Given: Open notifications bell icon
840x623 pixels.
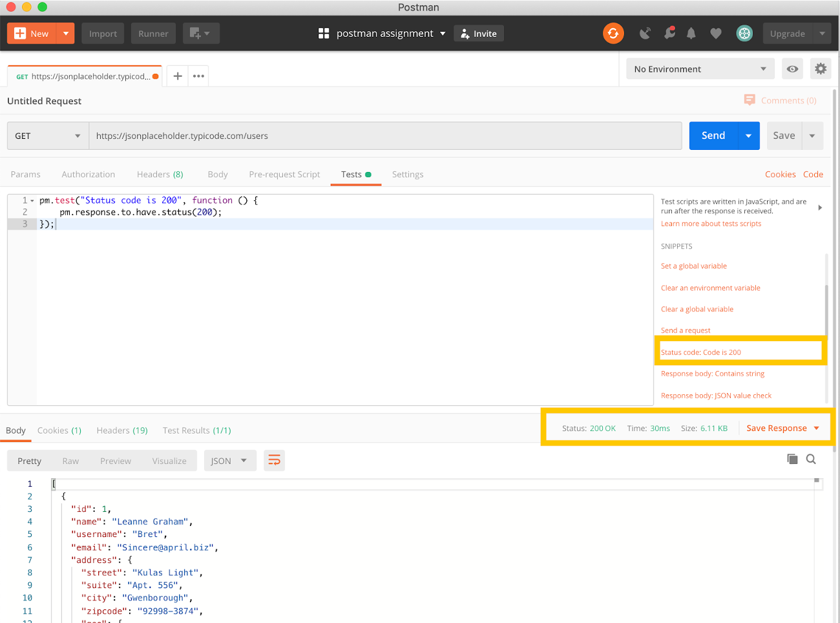Looking at the screenshot, I should 691,34.
